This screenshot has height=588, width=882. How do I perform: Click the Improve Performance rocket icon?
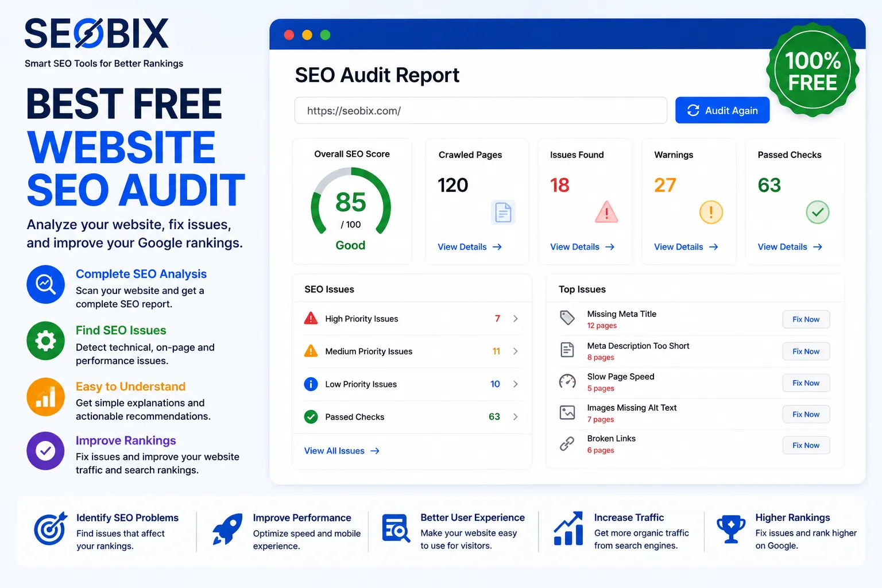pos(227,529)
